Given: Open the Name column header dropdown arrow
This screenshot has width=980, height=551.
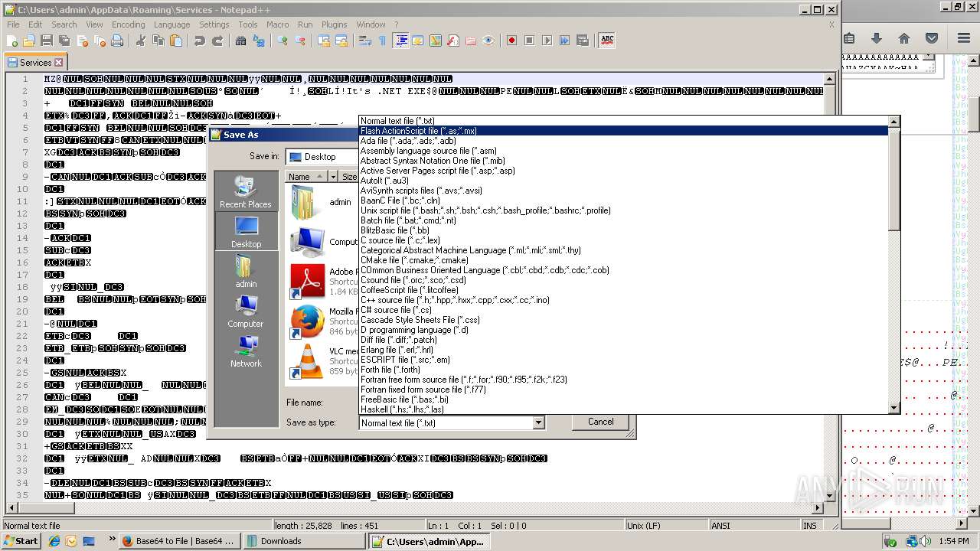Looking at the screenshot, I should [x=333, y=177].
